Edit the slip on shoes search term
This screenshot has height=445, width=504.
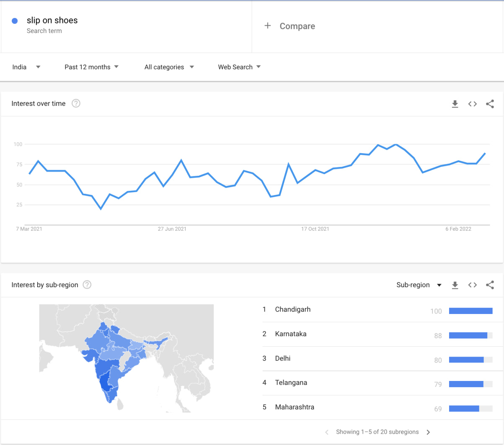52,21
